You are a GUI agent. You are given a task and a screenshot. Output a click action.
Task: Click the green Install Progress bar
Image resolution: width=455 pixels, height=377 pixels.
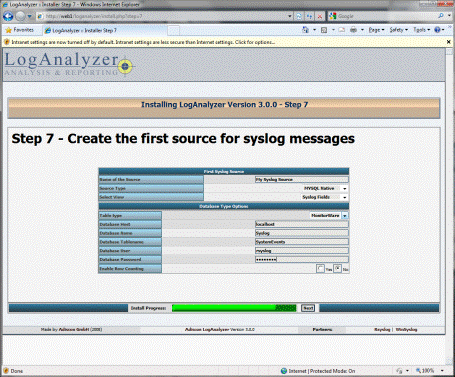234,308
